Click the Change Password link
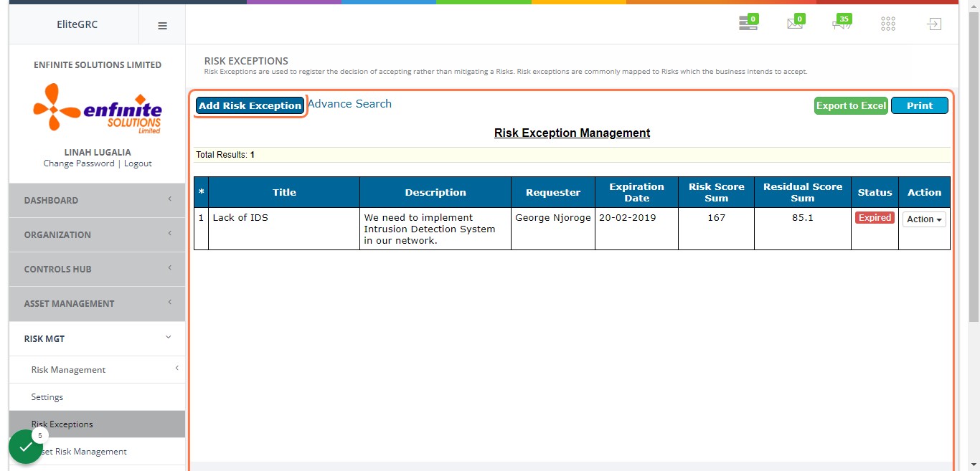Viewport: 980px width, 471px height. coord(79,163)
